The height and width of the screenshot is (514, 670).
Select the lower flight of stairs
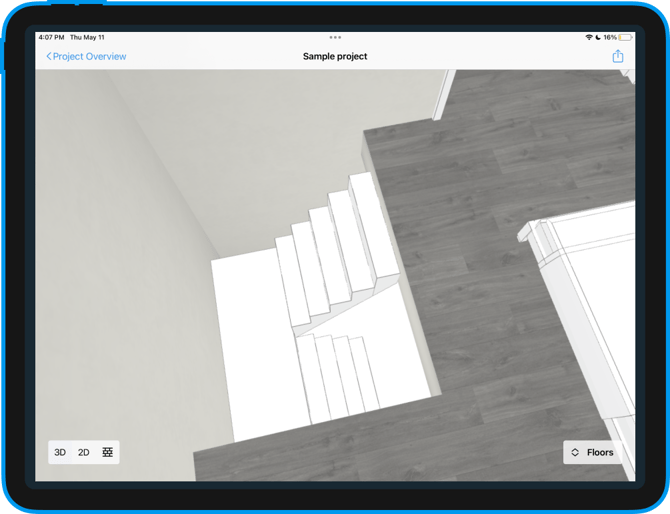coord(340,375)
